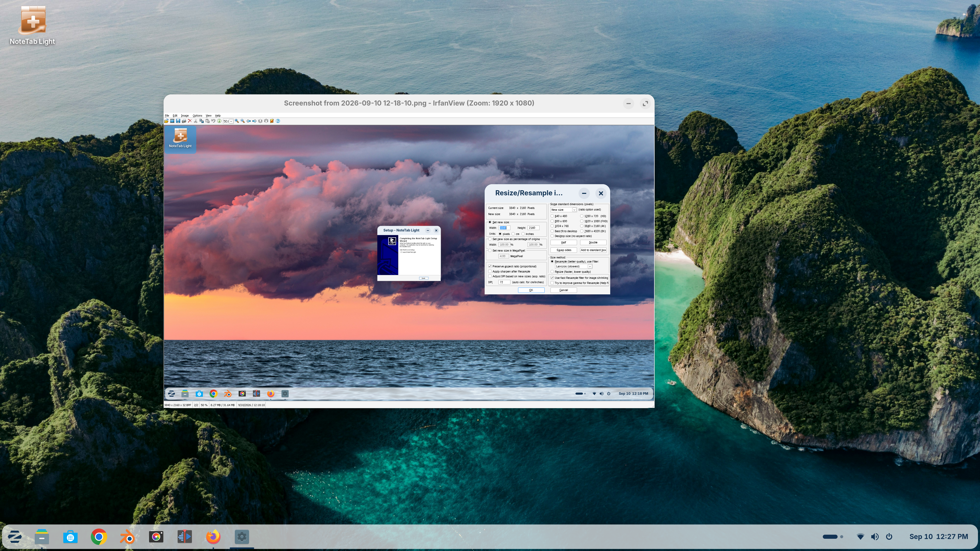Click the green Image Information icon
This screenshot has width=980, height=551.
pos(219,121)
